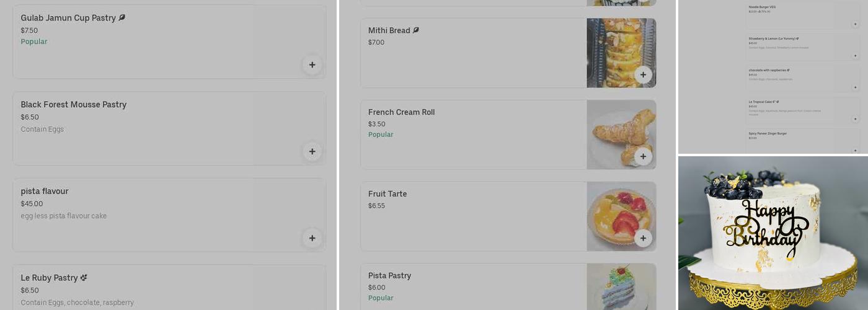Add Noodle Burger VEG with plus icon
868x310 pixels.
855,24
